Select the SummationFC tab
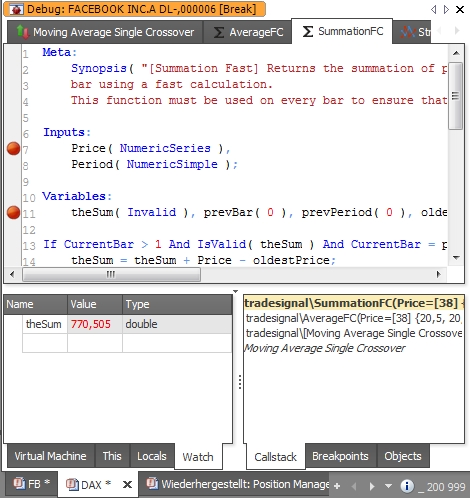The height and width of the screenshot is (498, 470). point(342,31)
